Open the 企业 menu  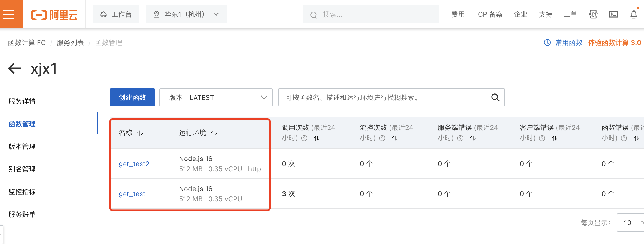coord(521,14)
